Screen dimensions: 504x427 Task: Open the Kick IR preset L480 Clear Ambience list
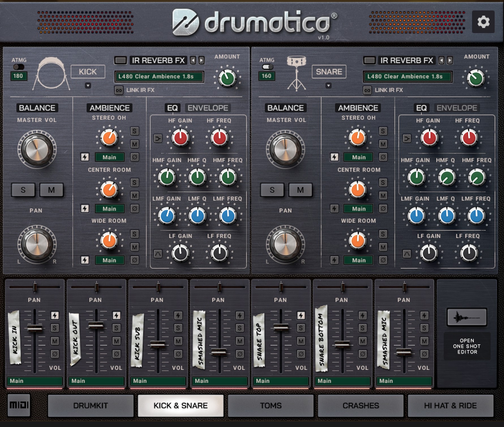coord(159,76)
